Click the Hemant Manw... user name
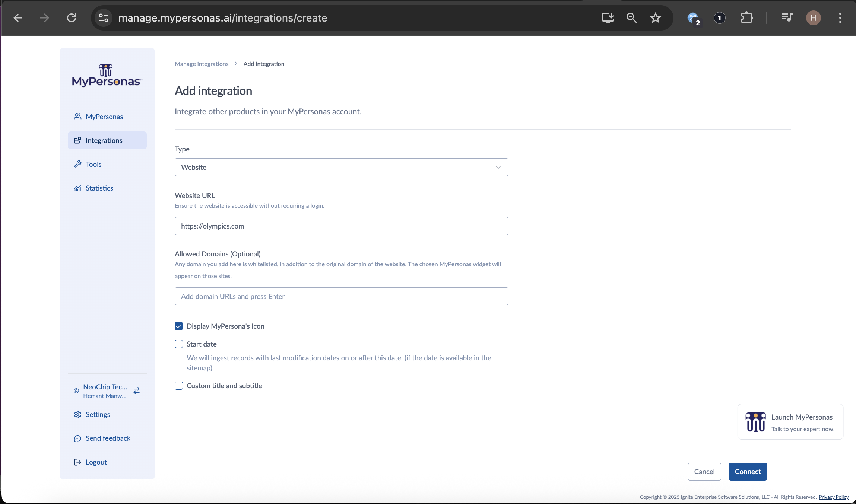The image size is (856, 504). click(x=105, y=396)
